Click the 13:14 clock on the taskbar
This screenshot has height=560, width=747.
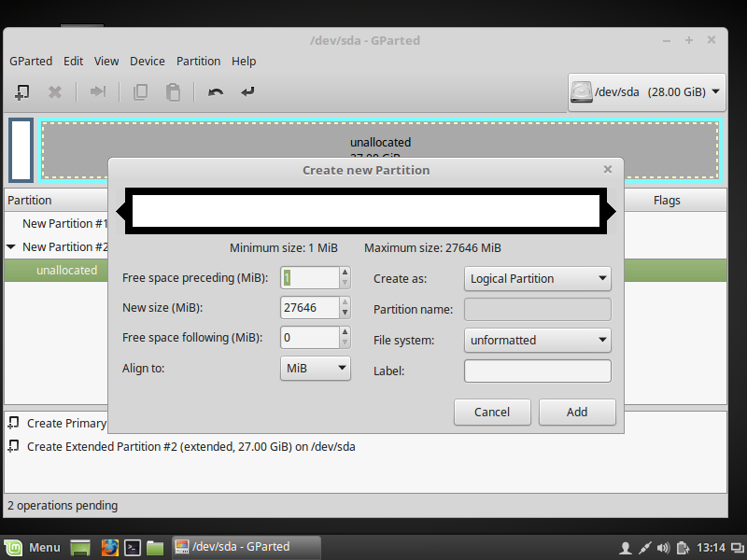pyautogui.click(x=711, y=548)
